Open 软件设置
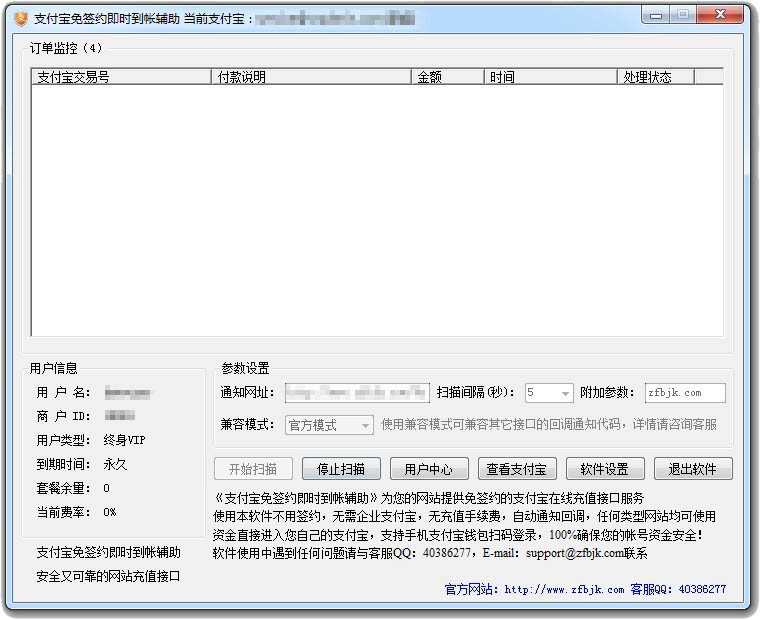 point(605,469)
